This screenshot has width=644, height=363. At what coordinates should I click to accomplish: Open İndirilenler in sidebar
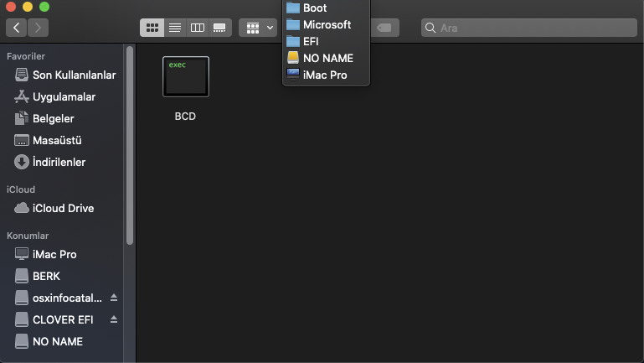coord(59,163)
